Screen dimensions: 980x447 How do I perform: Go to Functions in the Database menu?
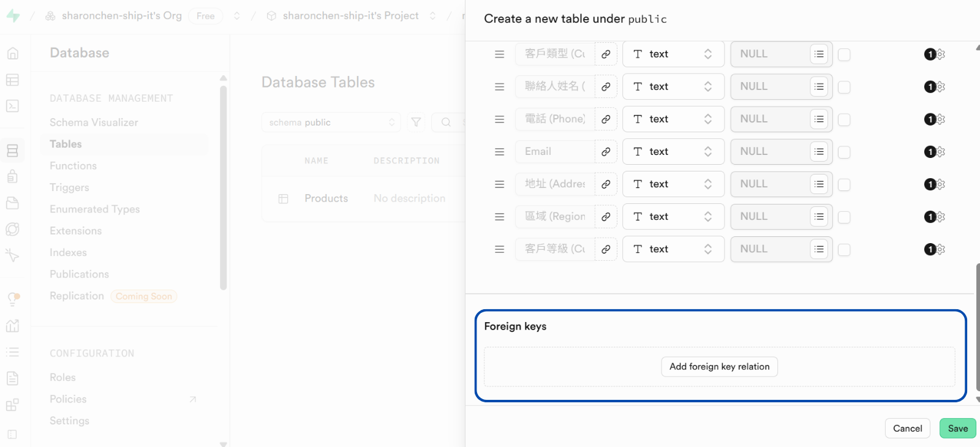[x=73, y=166]
